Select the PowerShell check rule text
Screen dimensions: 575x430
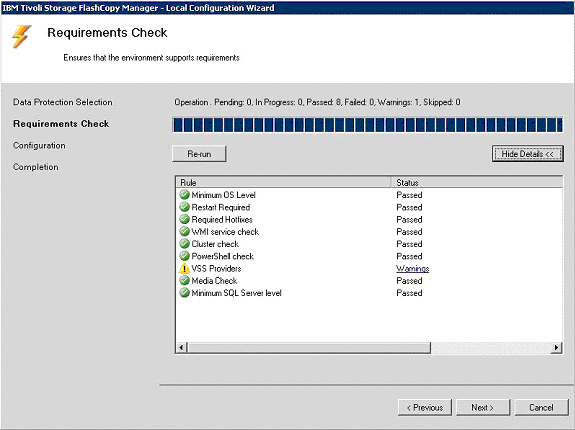(223, 256)
